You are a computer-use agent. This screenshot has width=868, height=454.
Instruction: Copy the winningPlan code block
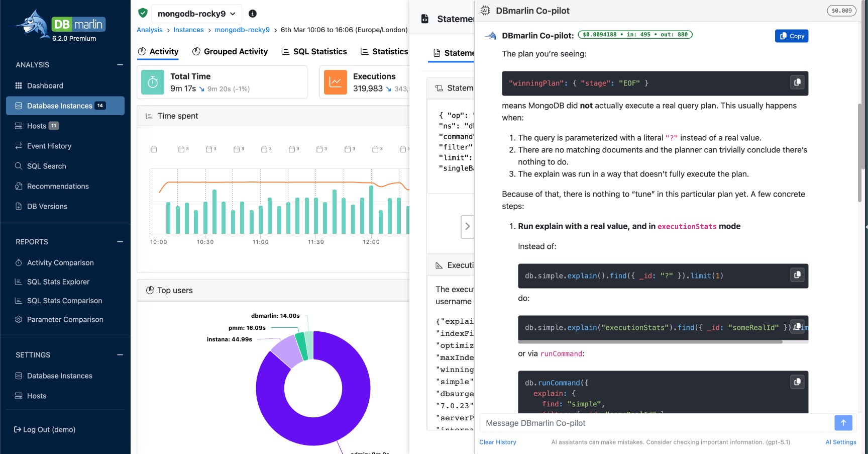tap(797, 82)
